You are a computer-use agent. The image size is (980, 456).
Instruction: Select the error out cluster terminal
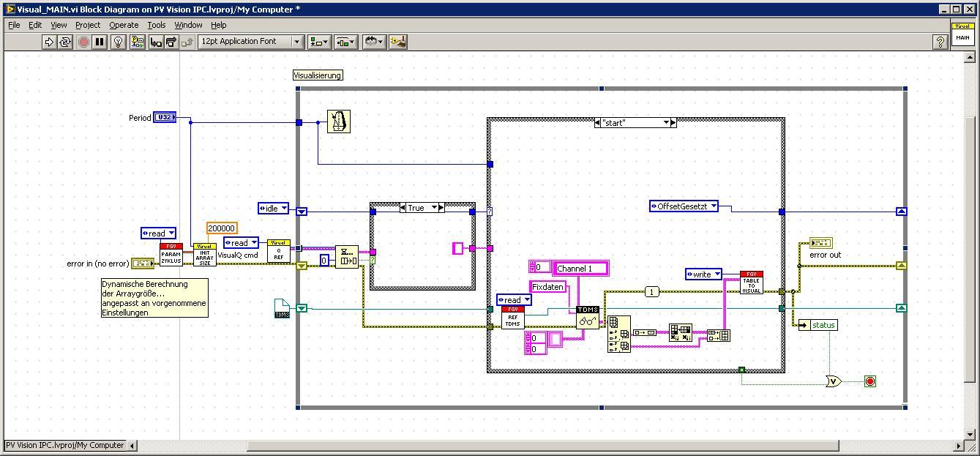pyautogui.click(x=821, y=242)
